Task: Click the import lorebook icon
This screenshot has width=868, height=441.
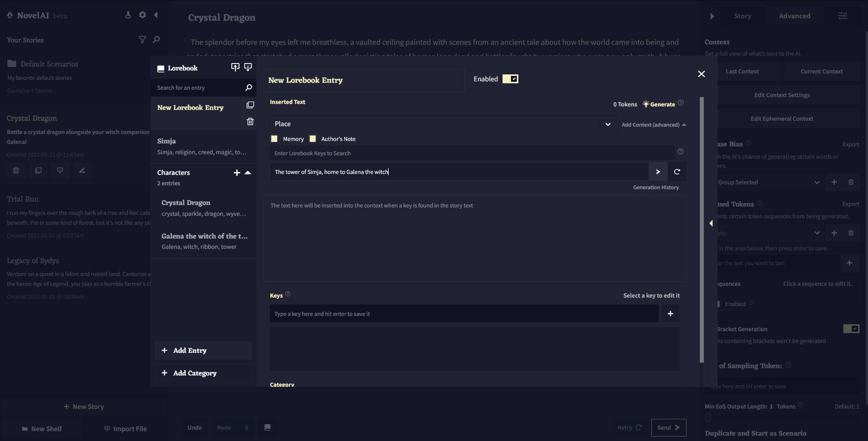Action: (x=235, y=67)
